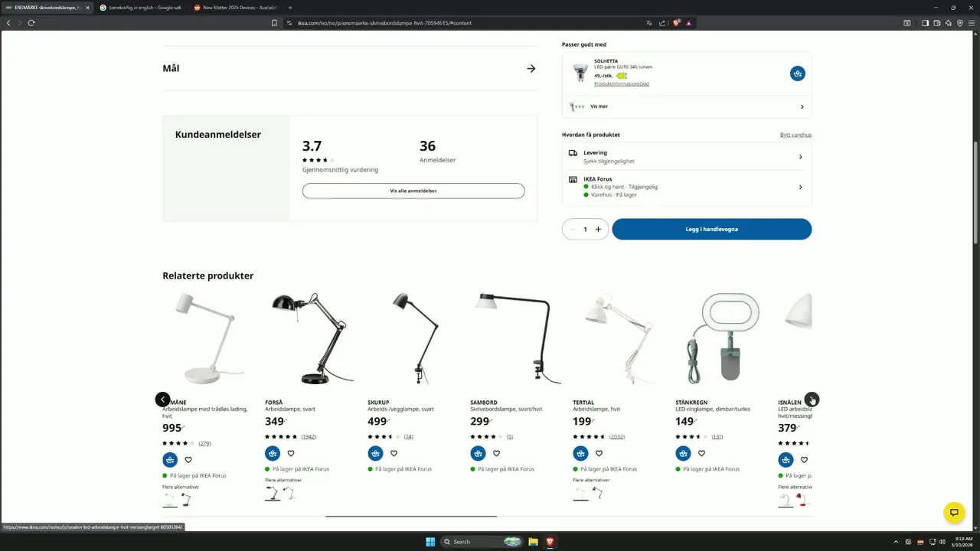Increase quantity with plus button
The height and width of the screenshot is (551, 980).
coord(598,230)
